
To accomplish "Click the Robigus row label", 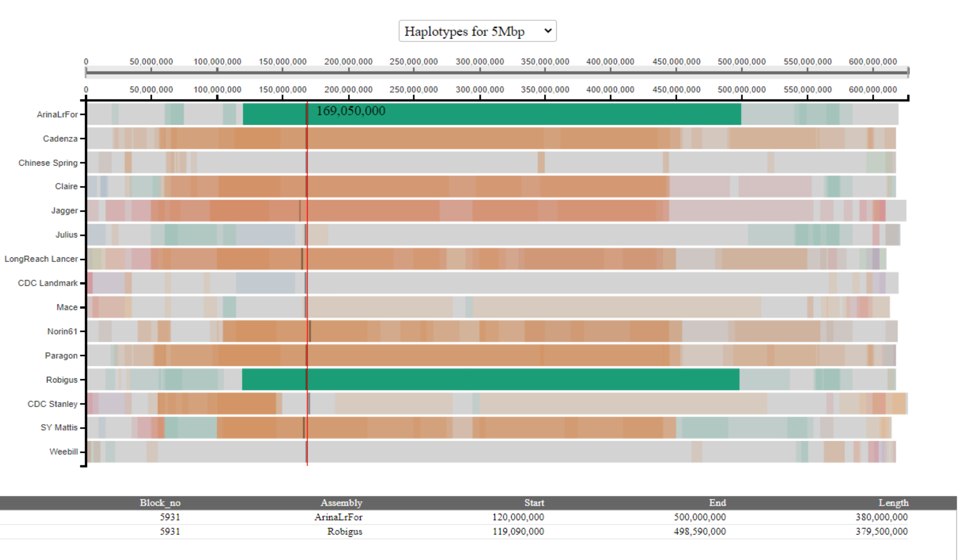I will coord(62,380).
